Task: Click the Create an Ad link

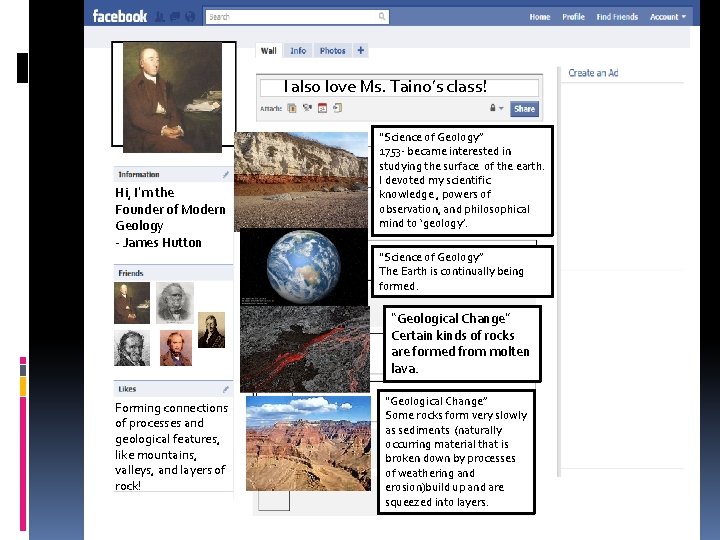Action: click(x=593, y=73)
